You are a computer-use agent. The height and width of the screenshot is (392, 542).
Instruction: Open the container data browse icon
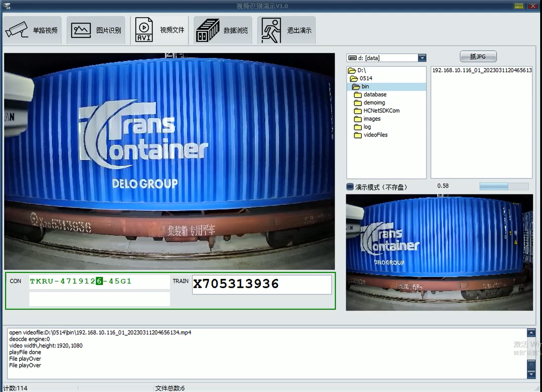(207, 30)
